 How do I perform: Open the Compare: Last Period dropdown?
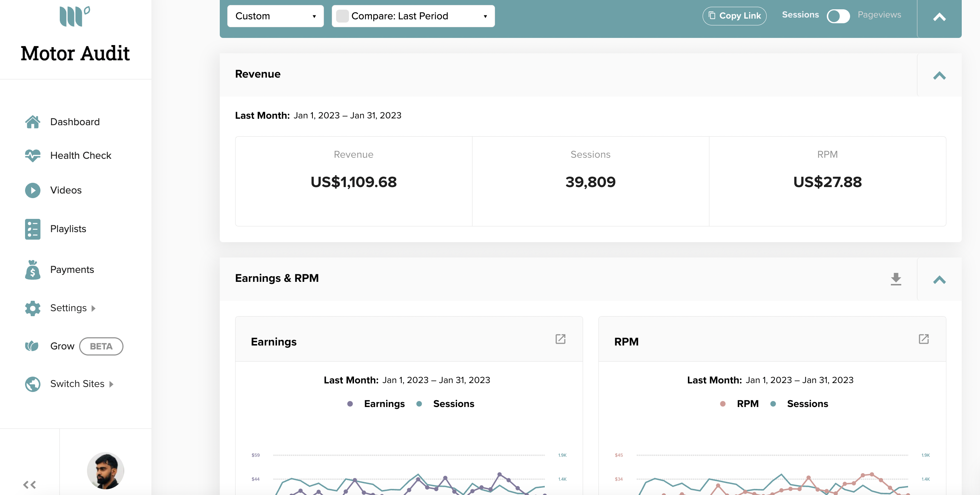tap(413, 16)
